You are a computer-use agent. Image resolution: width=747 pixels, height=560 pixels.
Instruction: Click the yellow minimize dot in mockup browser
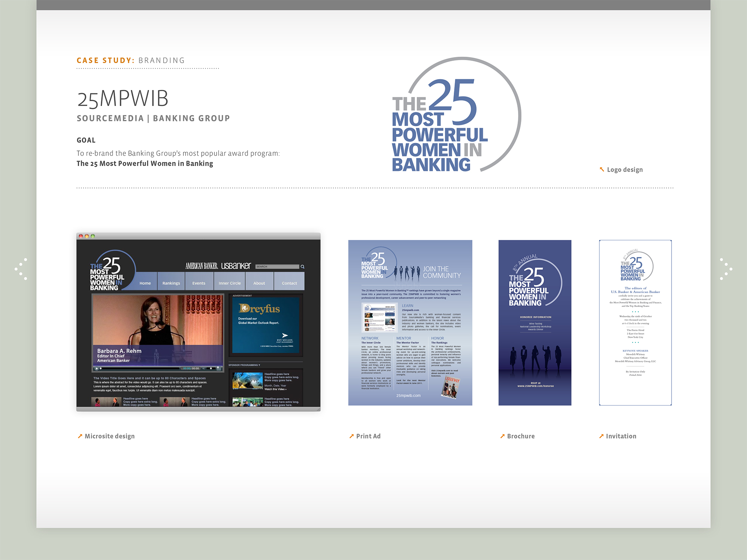click(x=87, y=236)
